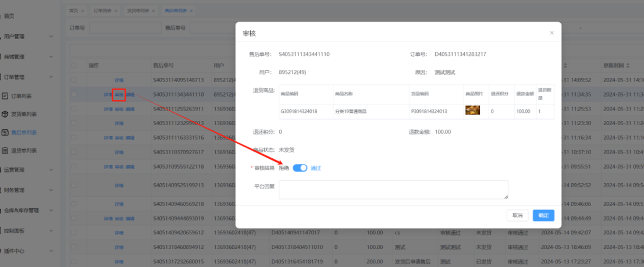Click SKU code P3091814324013 cell

(x=429, y=111)
